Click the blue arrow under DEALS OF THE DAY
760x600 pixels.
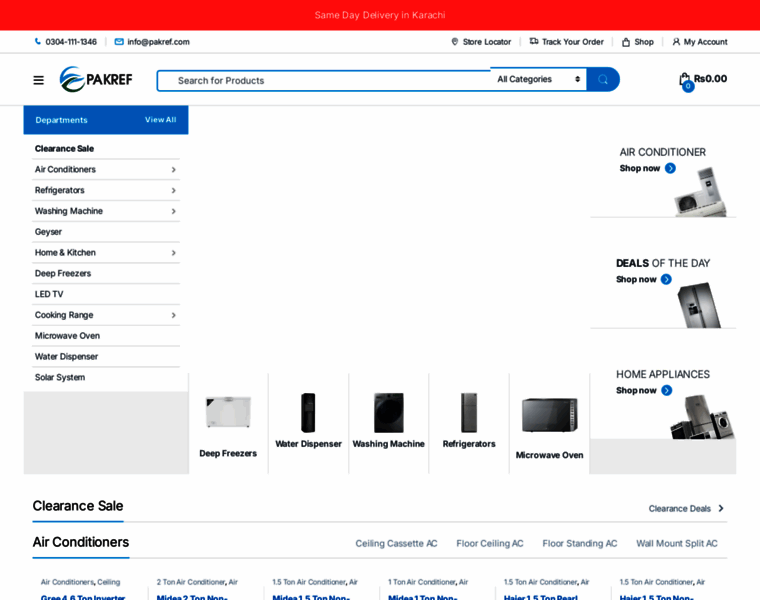click(x=666, y=279)
